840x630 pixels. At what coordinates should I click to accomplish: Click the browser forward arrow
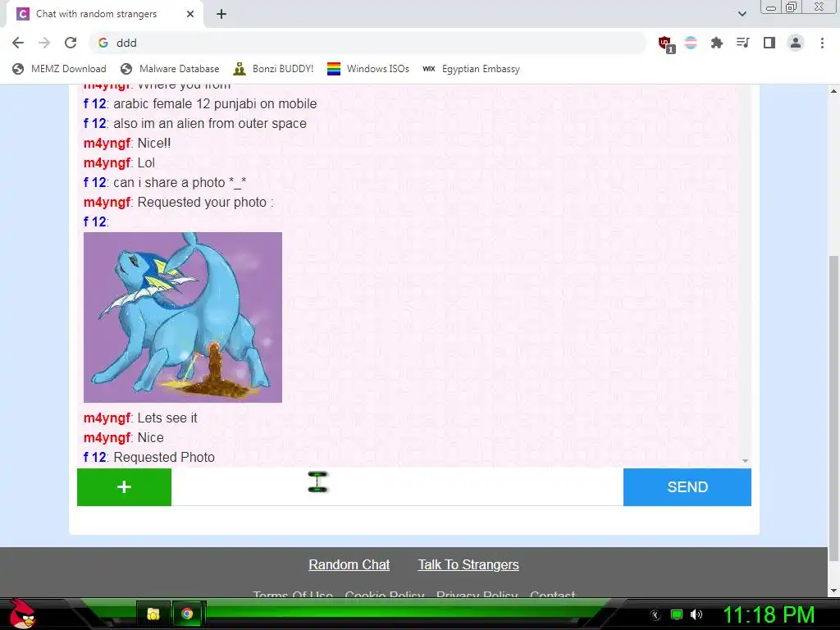point(44,43)
